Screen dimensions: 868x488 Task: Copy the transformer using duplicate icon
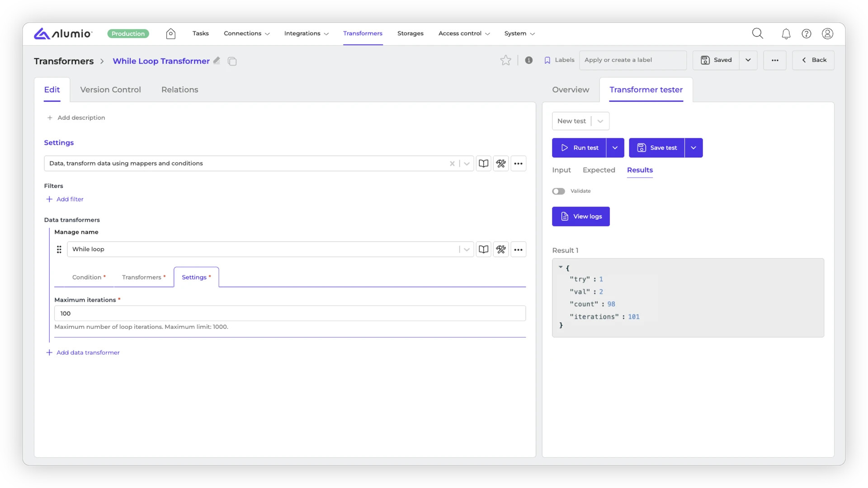(x=232, y=61)
